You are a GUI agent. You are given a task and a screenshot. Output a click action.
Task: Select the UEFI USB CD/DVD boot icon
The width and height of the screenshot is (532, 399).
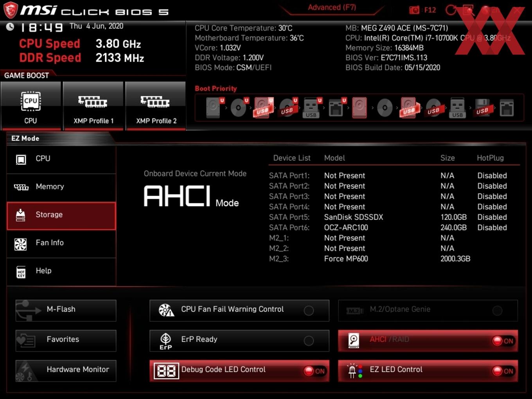coord(288,108)
